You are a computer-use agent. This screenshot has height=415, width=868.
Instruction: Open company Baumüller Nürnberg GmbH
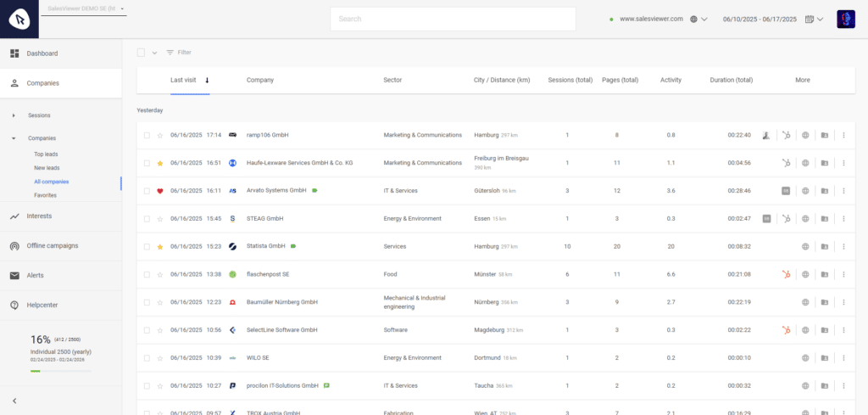pos(281,302)
